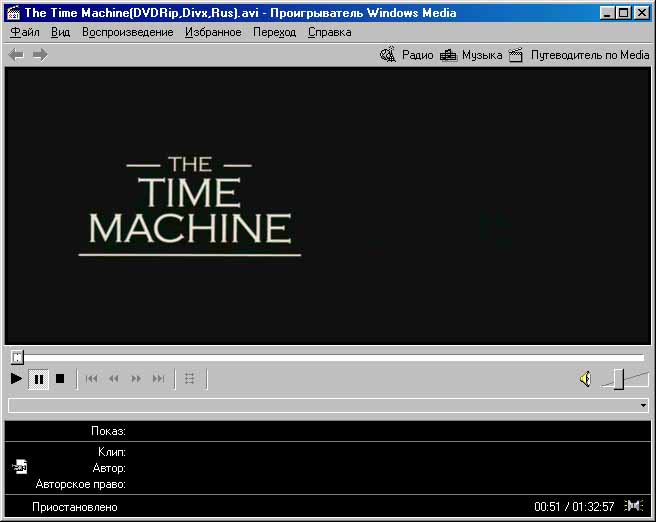Go forward with the right arrow

pos(40,54)
